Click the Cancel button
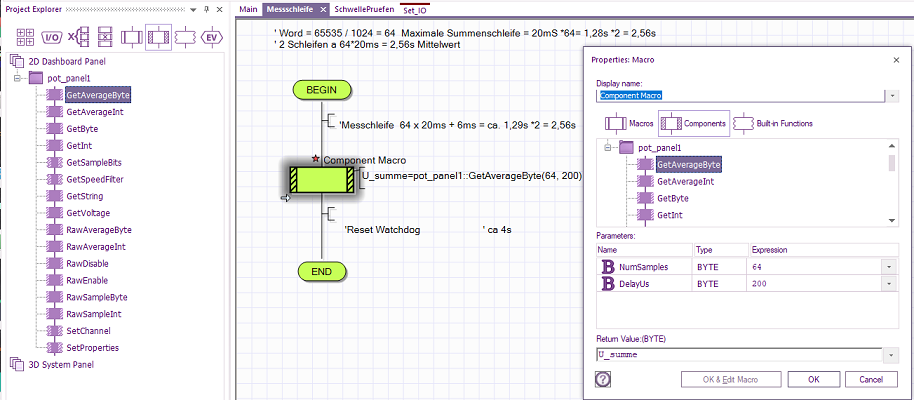This screenshot has height=400, width=914. [x=870, y=379]
